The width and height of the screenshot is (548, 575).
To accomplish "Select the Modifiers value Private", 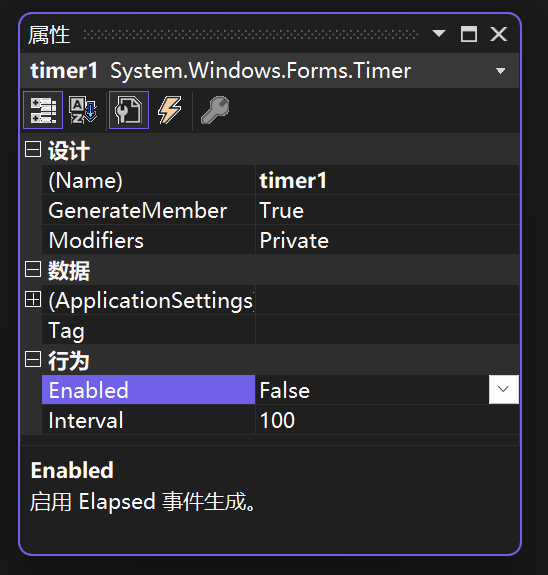I will (x=387, y=240).
